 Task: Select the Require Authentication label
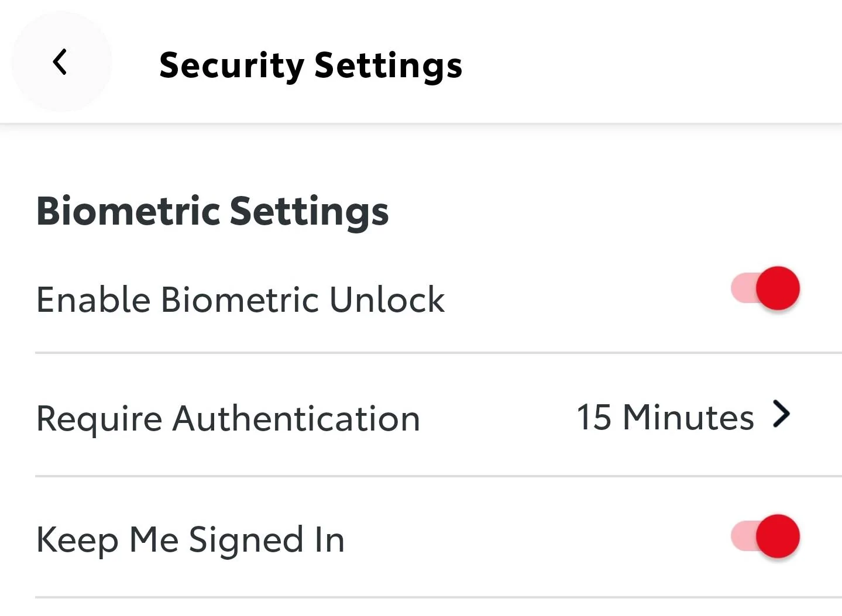pyautogui.click(x=228, y=419)
